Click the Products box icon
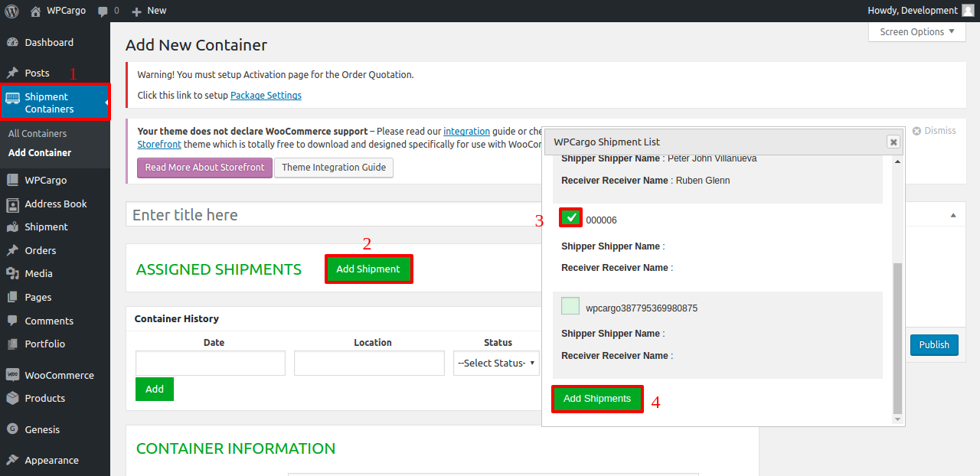980x476 pixels. click(12, 398)
